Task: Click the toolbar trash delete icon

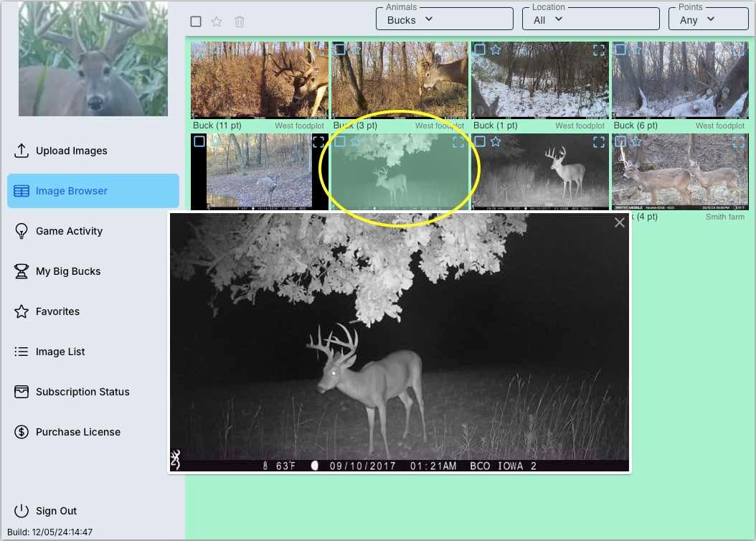Action: tap(239, 22)
